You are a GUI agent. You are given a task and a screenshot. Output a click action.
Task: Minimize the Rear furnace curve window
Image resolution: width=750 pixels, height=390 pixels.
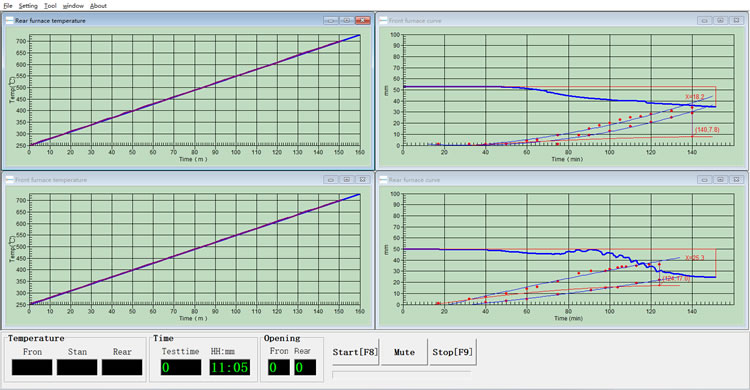point(704,179)
